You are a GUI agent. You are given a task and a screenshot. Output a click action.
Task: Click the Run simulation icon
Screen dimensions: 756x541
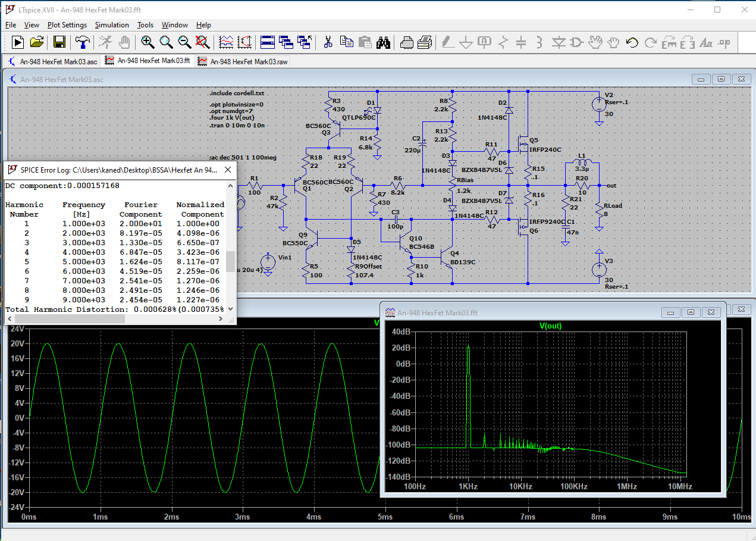[x=18, y=42]
